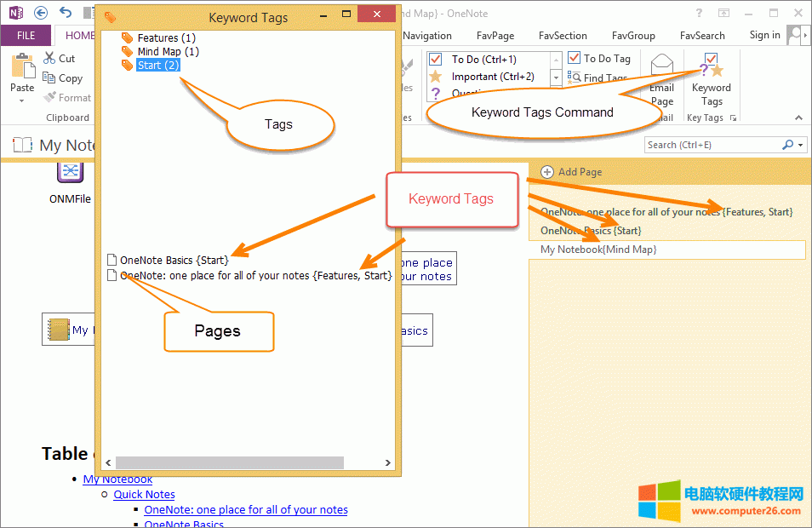Open the Paste options dropdown arrow
This screenshot has width=812, height=528.
pos(22,100)
